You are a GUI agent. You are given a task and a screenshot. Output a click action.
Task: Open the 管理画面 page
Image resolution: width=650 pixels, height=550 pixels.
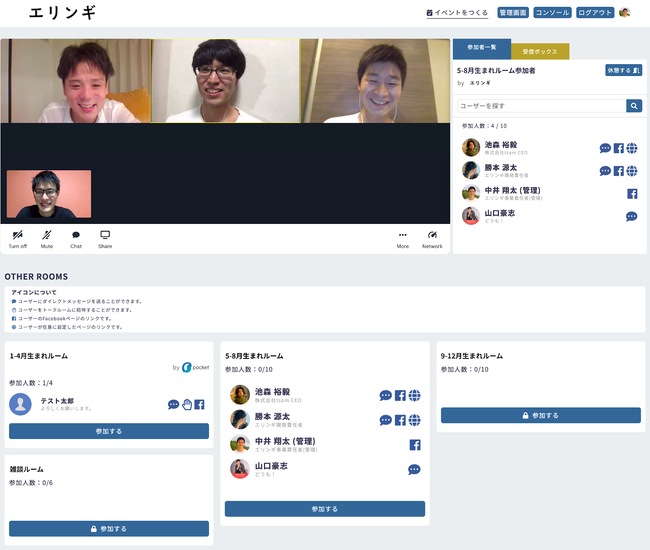[x=512, y=13]
